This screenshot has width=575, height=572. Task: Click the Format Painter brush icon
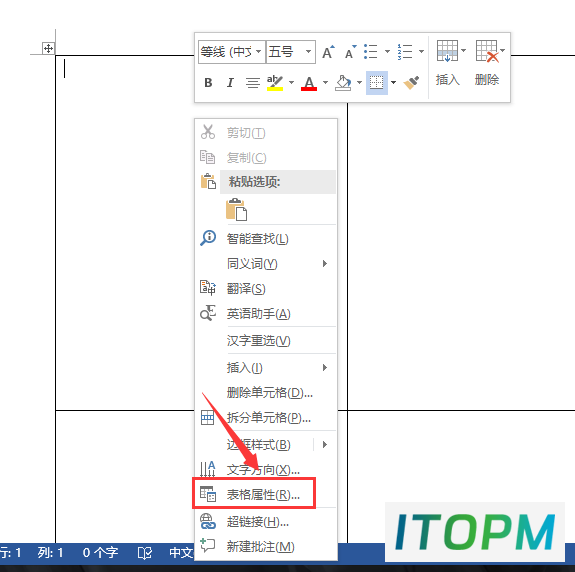click(411, 83)
